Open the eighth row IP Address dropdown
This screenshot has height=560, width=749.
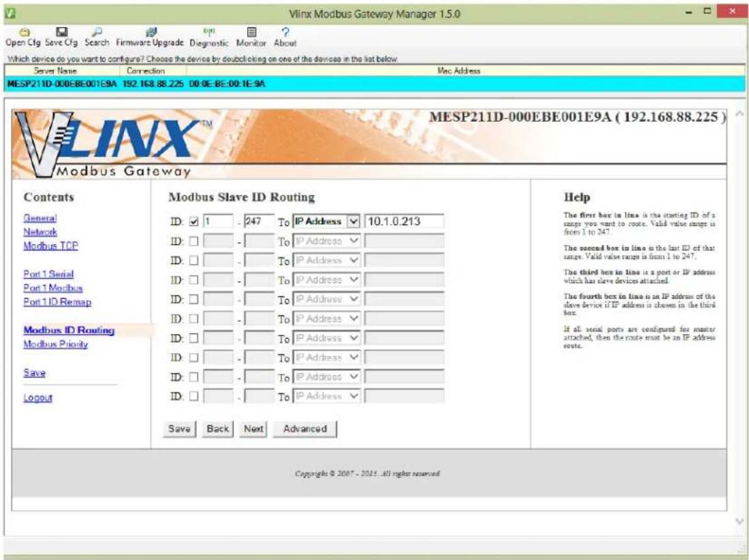pos(326,358)
